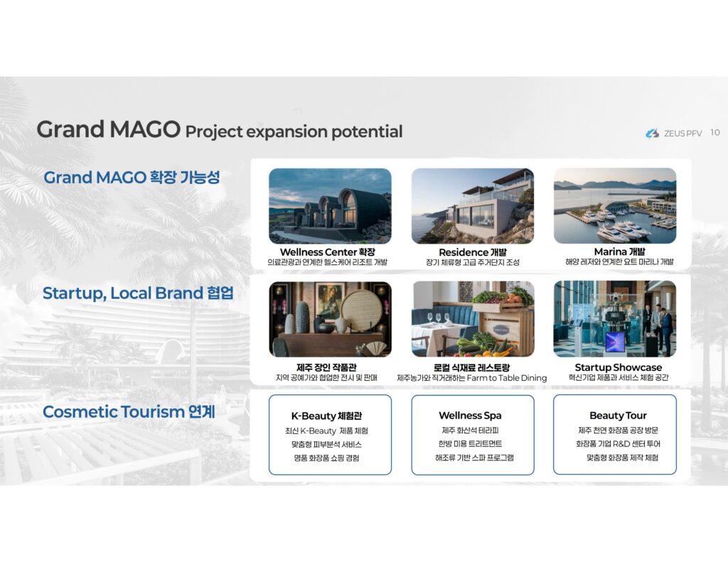Select the Jeju artisan gallery photo
Viewport: 728px width, 562px height.
[x=330, y=319]
